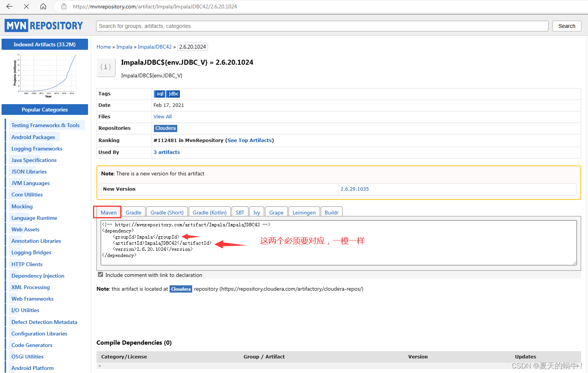Open Code Generators category
Image resolution: width=588 pixels, height=373 pixels.
click(32, 345)
